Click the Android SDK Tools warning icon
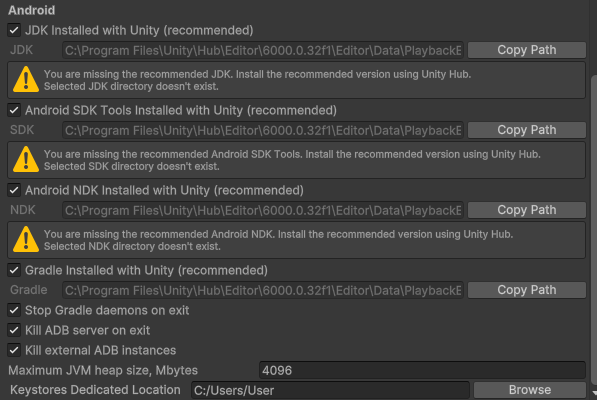This screenshot has width=597, height=400. tap(26, 159)
